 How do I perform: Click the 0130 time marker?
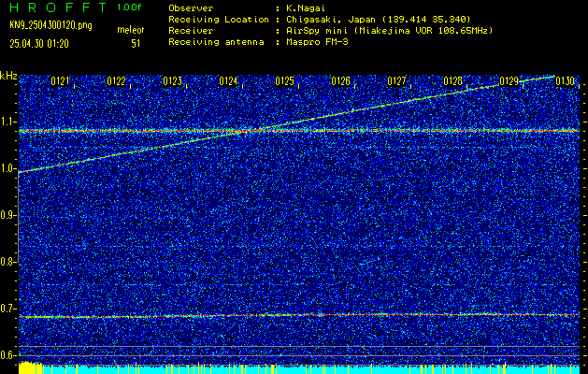pos(565,81)
